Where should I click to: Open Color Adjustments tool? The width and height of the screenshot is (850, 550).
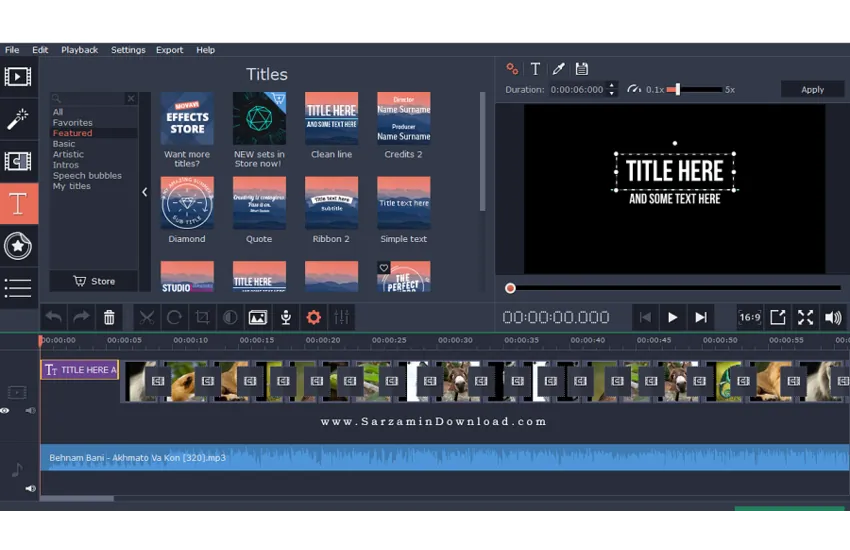click(x=229, y=317)
